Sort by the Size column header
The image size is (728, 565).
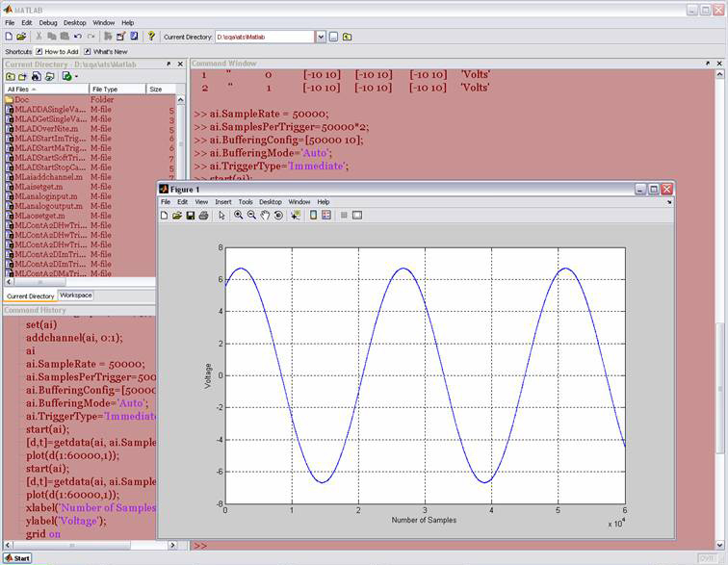[161, 90]
